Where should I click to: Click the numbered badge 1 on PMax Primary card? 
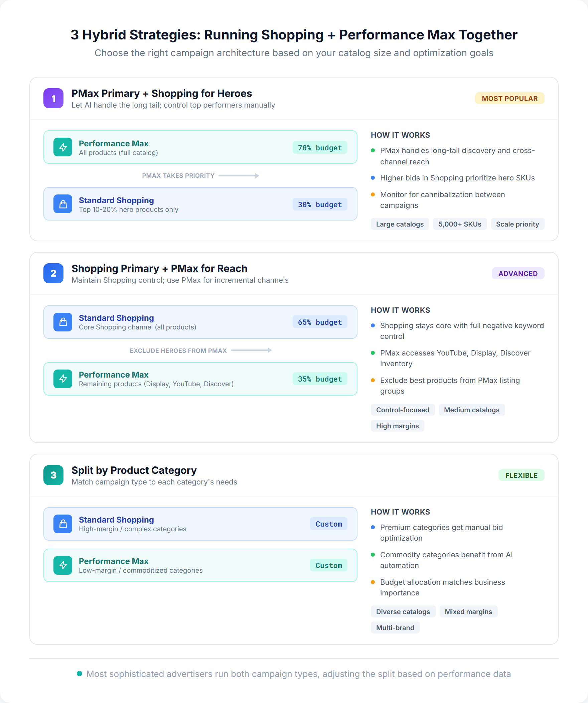pos(53,99)
